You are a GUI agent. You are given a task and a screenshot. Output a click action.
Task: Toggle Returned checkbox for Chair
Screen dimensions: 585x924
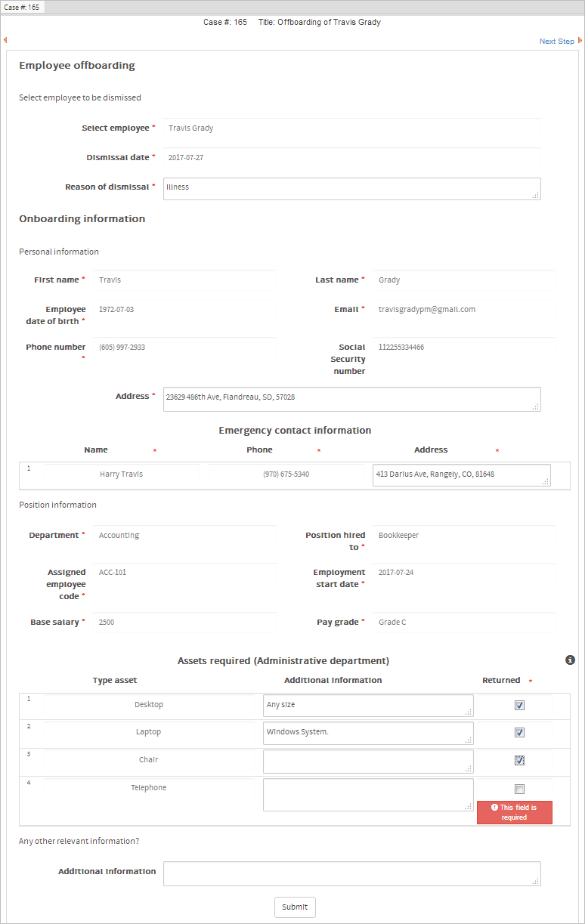[x=519, y=761]
